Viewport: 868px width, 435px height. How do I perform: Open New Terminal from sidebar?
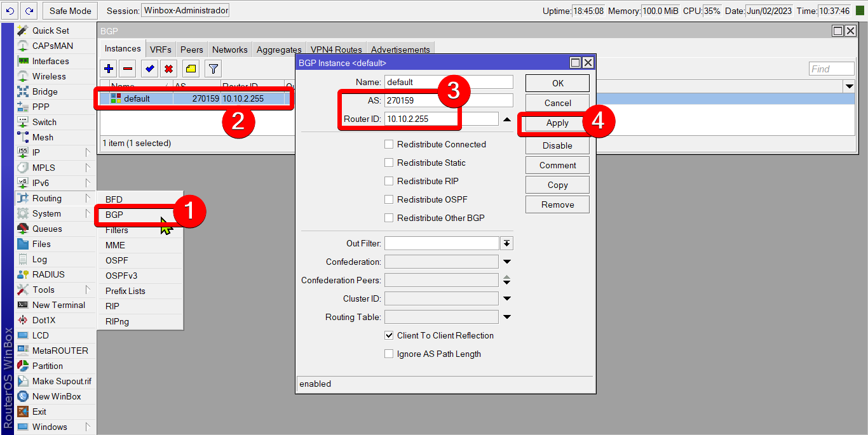(x=58, y=305)
